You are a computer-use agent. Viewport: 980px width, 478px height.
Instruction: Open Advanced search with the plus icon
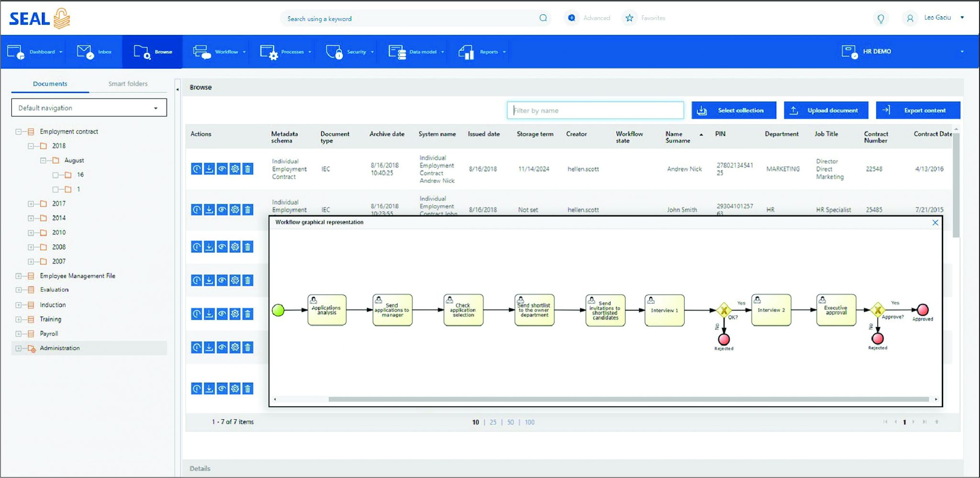pyautogui.click(x=571, y=18)
